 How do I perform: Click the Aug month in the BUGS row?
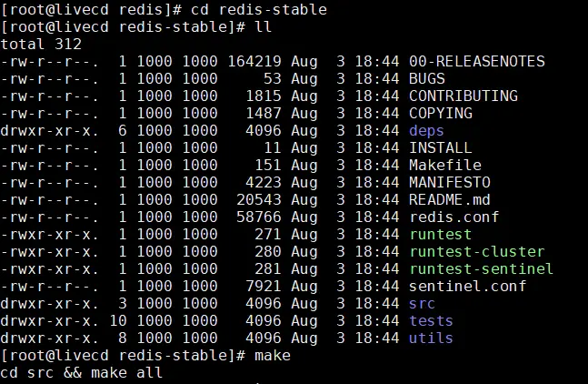(x=304, y=78)
